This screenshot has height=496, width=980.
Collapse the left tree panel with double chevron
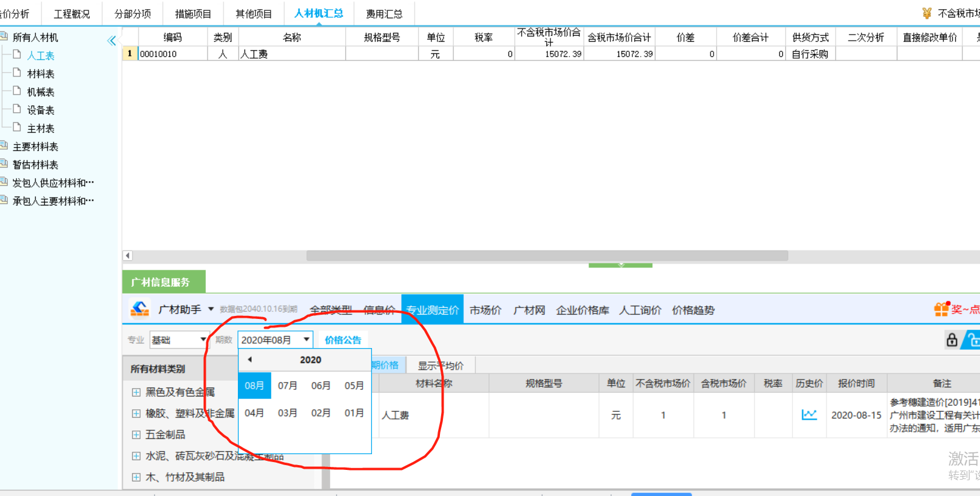pos(112,41)
